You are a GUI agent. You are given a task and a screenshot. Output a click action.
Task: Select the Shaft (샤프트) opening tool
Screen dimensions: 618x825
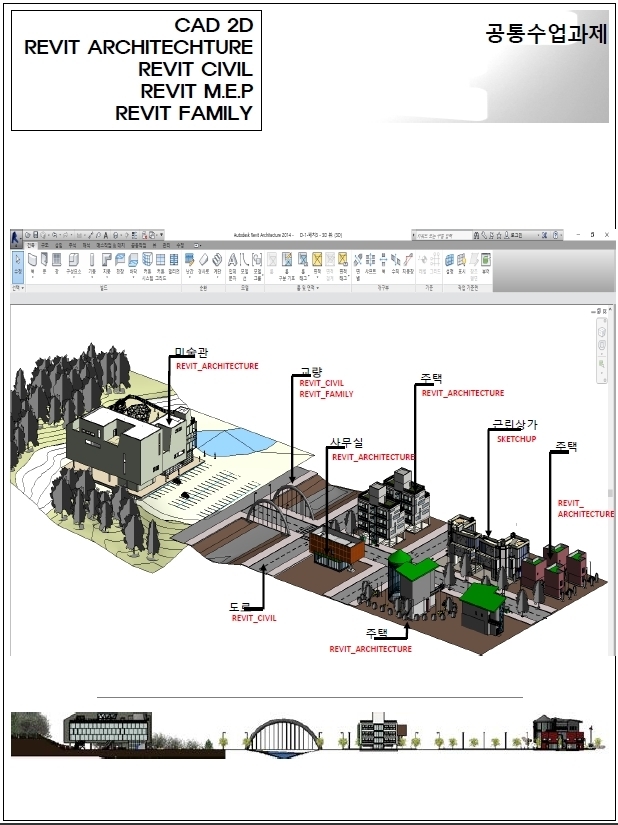[371, 263]
